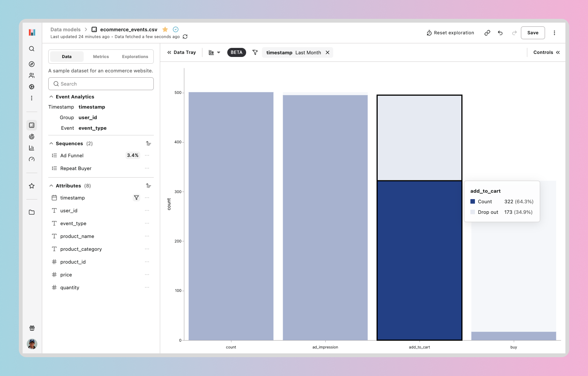The height and width of the screenshot is (376, 588).
Task: Open the top-right more options menu
Action: [554, 33]
